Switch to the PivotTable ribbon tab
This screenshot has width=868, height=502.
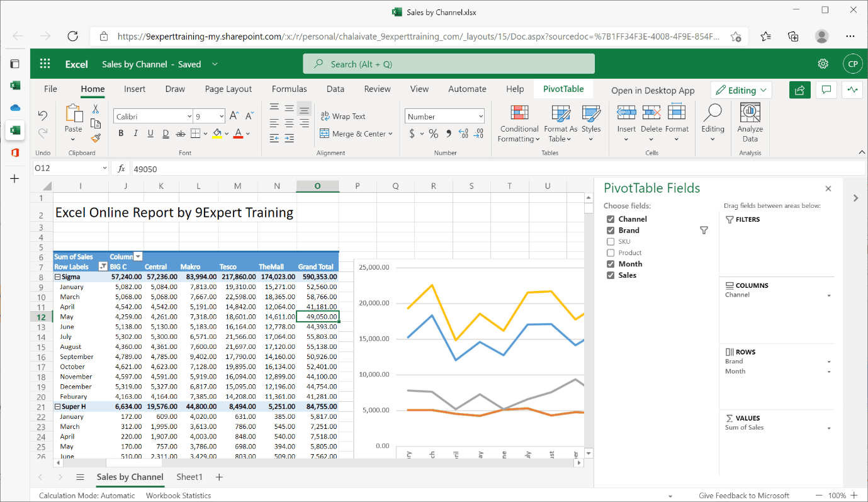(563, 88)
